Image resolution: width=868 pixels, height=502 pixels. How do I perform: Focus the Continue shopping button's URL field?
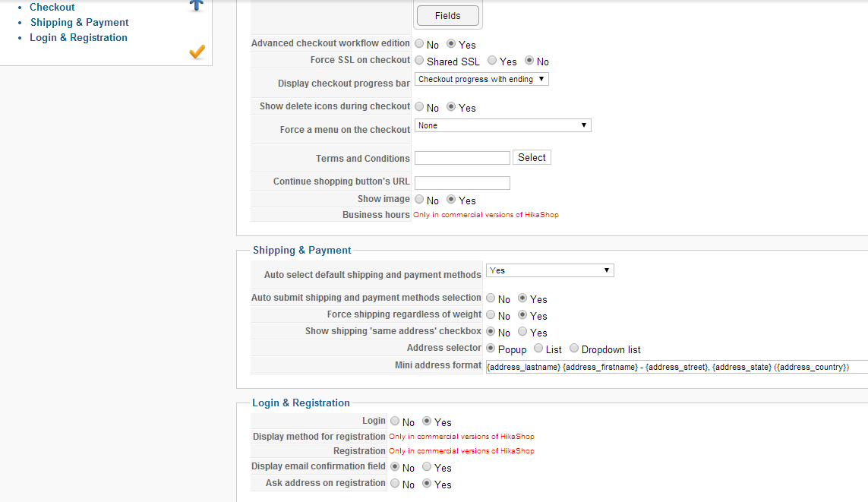pos(462,183)
